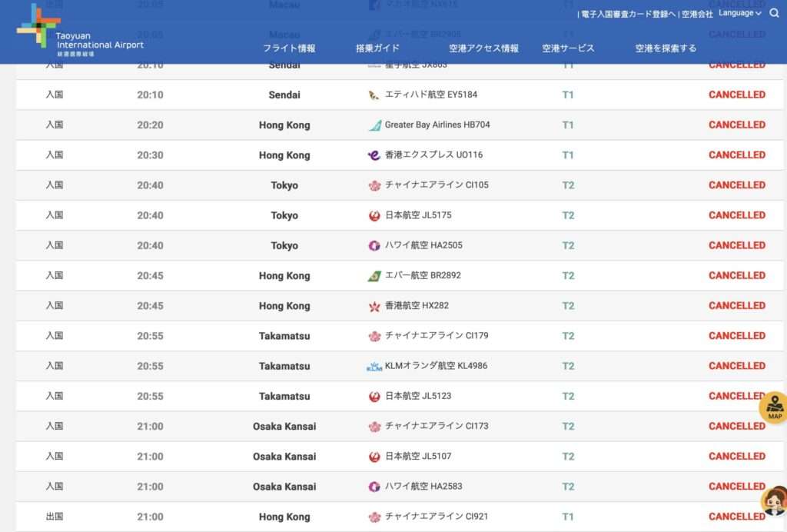Click the Osaka Kansai destination for JL5107
Screen dimensions: 787x532
284,456
